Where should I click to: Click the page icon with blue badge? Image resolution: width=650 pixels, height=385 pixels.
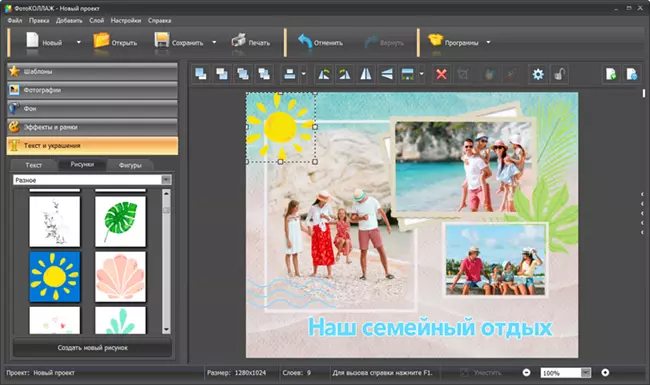point(632,74)
